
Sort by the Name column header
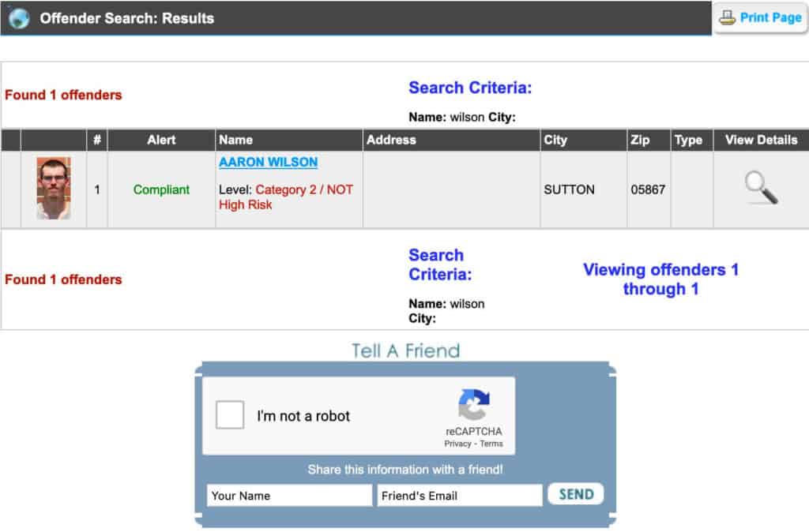[x=235, y=140]
